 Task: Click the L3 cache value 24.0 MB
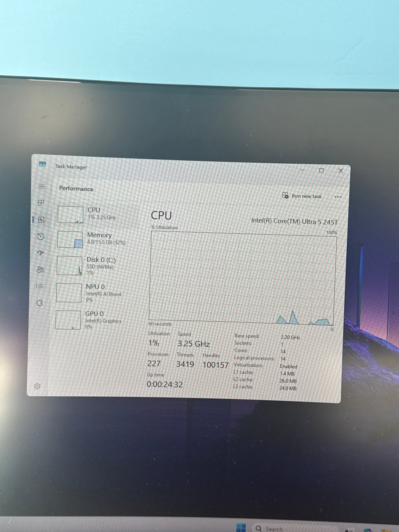coord(288,388)
